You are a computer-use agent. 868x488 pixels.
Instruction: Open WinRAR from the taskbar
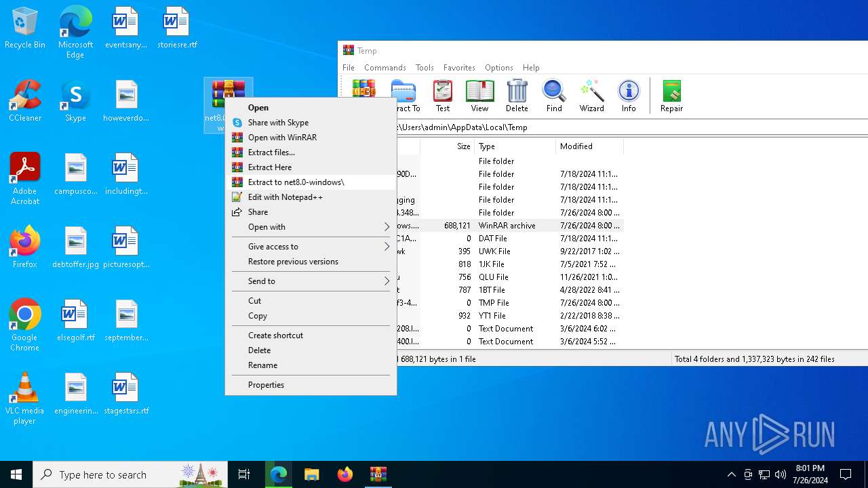click(x=378, y=474)
